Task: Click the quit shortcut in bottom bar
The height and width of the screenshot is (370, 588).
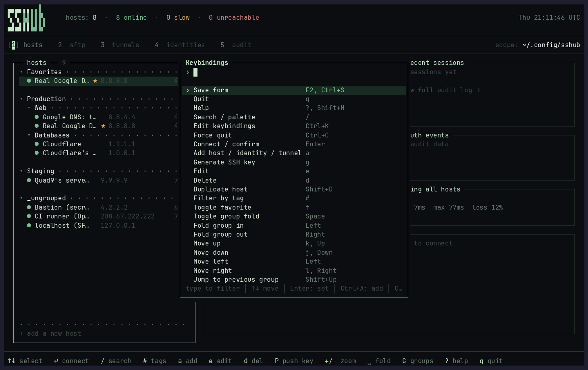Action: click(x=491, y=361)
